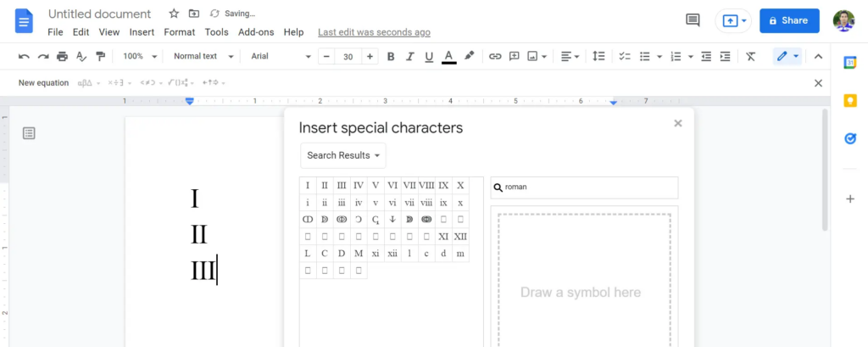Open the File menu
Image resolution: width=868 pixels, height=347 pixels.
(55, 32)
